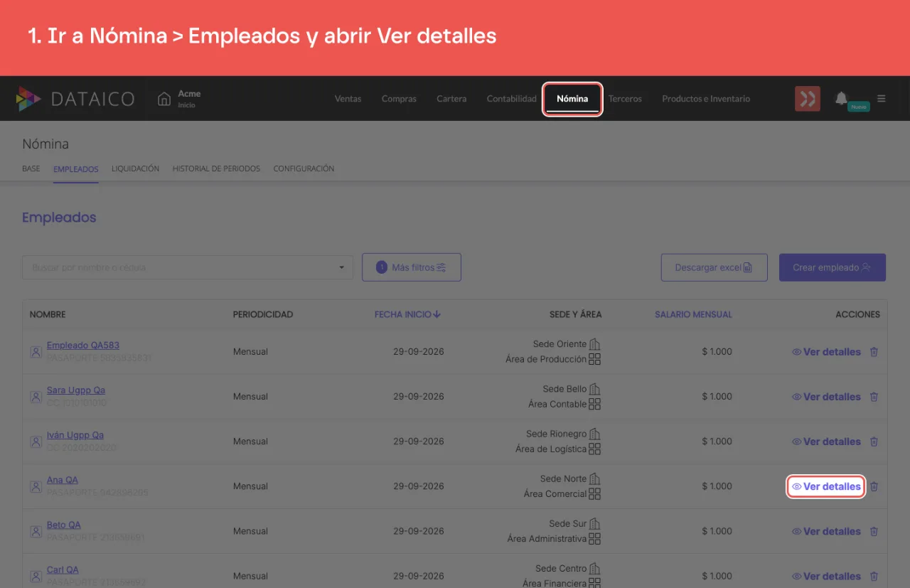910x588 pixels.
Task: Delete Sara Ugpp Qa with trash icon
Action: 874,397
